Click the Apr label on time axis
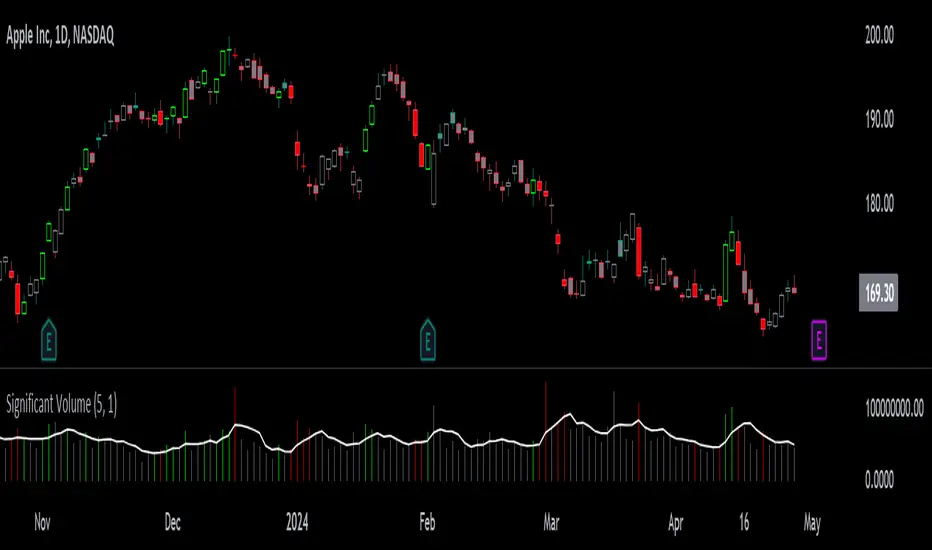 click(x=676, y=523)
